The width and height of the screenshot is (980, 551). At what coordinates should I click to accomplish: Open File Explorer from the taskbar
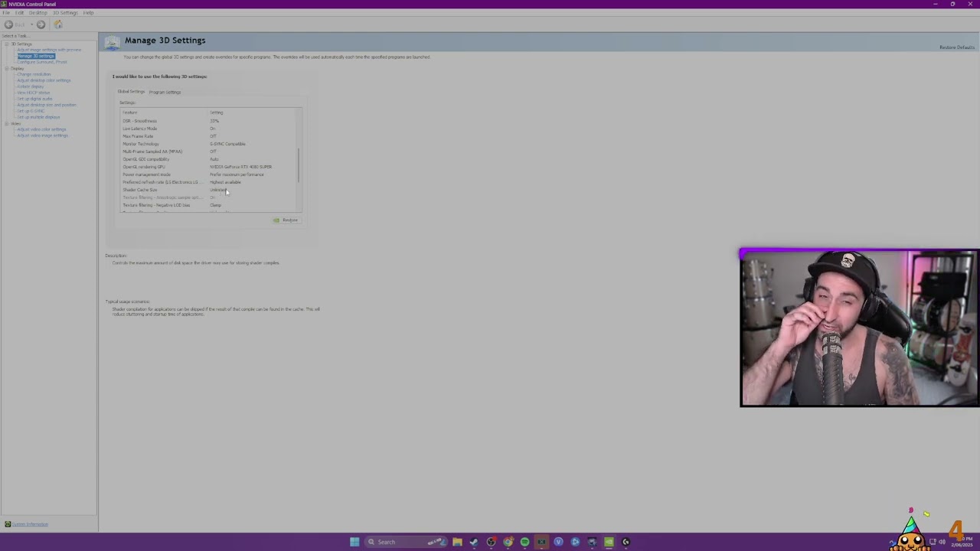tap(457, 542)
